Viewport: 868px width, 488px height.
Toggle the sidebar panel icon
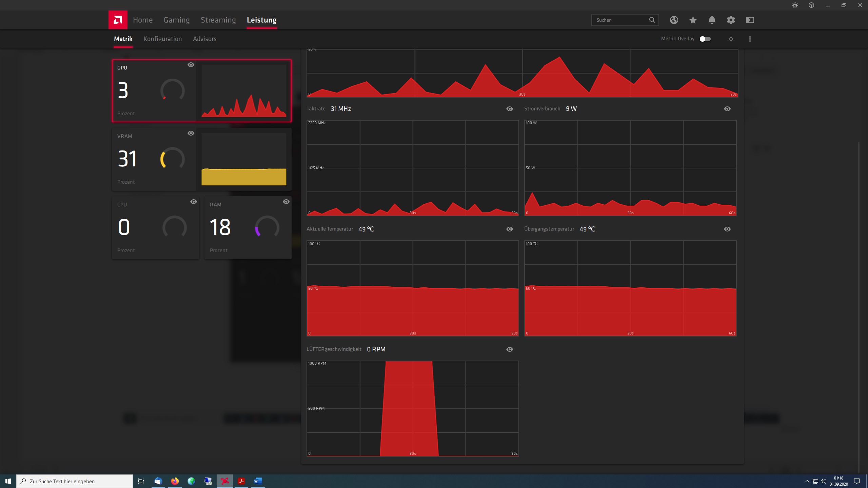tap(750, 20)
